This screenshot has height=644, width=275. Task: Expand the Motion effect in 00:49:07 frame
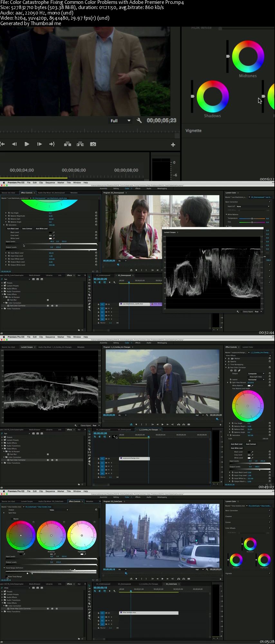[x=226, y=358]
